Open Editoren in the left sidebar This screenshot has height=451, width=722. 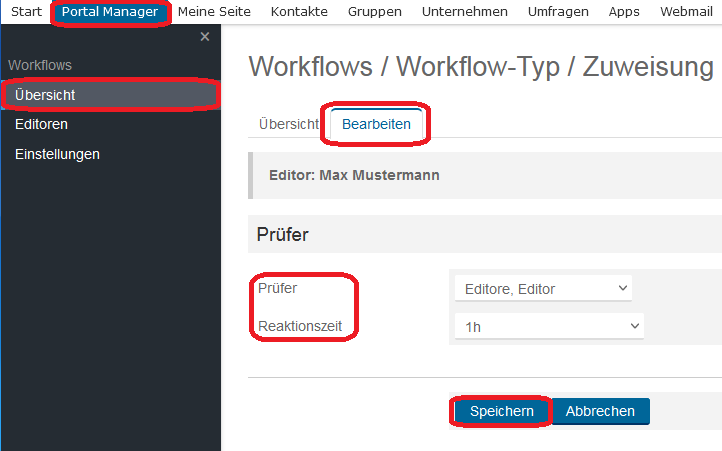point(41,124)
